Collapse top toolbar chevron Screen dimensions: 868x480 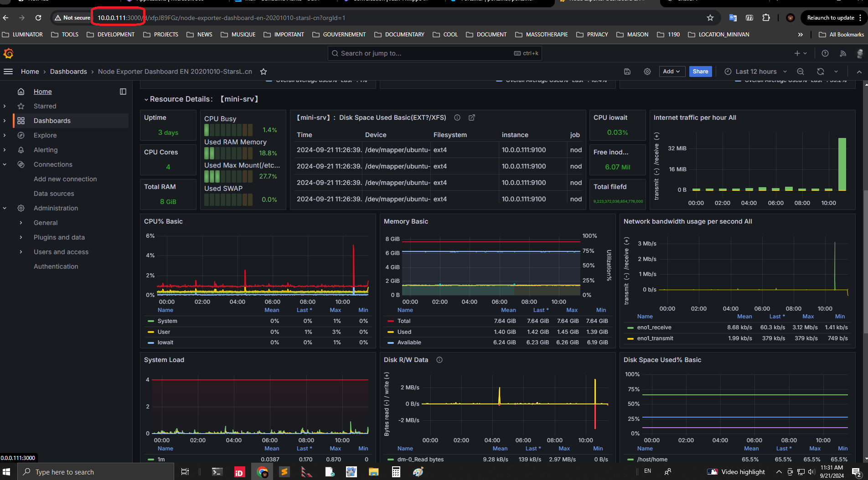point(859,71)
